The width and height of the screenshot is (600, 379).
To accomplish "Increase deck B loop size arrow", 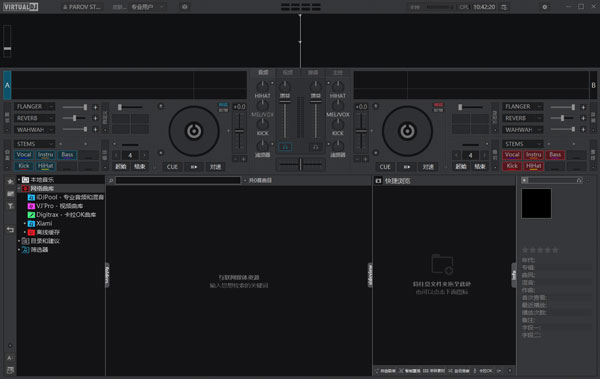I will coord(484,155).
